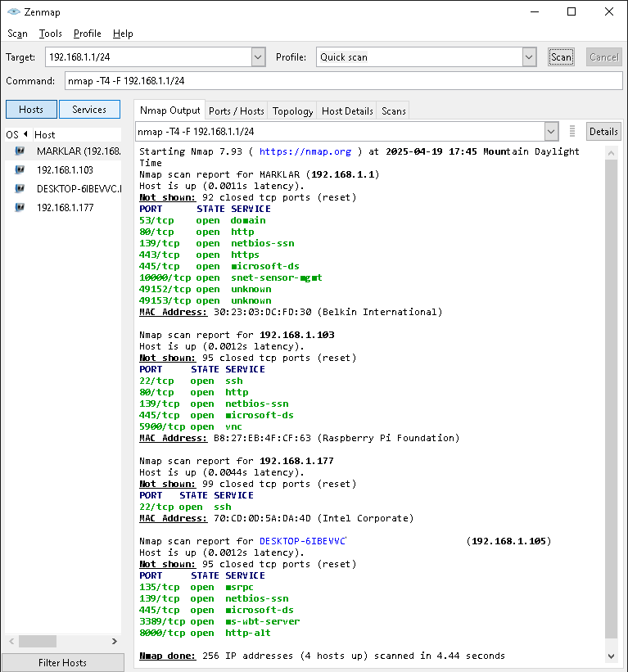Click "Not shown: 92 closed tcp ports" line

248,197
